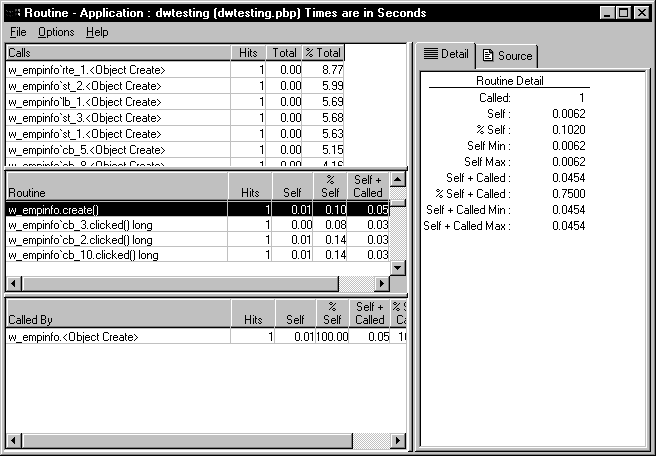This screenshot has height=456, width=656.
Task: Open the File menu
Action: click(x=17, y=32)
